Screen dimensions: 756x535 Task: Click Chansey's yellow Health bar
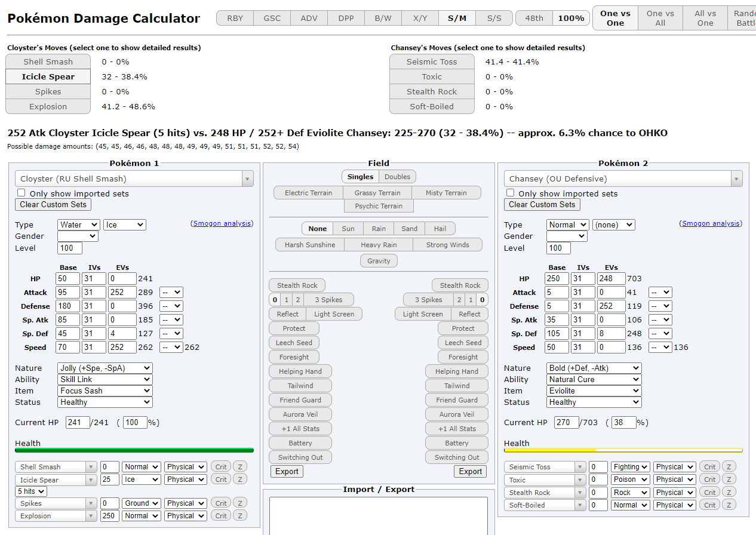pyautogui.click(x=623, y=450)
